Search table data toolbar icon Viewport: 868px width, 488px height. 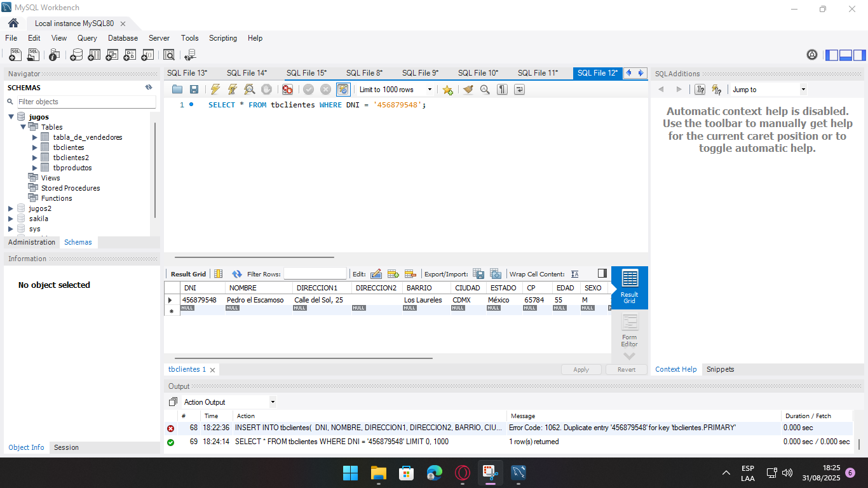pos(168,55)
